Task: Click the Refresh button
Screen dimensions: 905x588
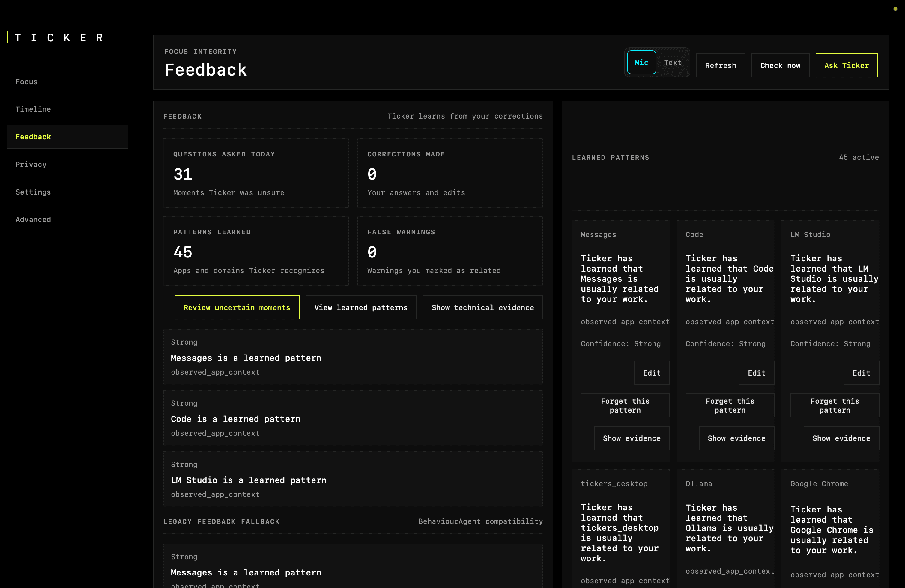Action: (x=720, y=65)
